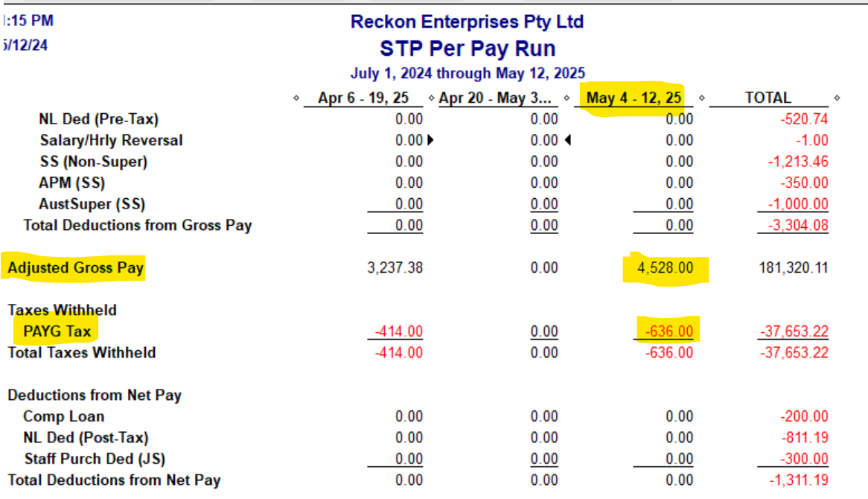Viewport: 868px width, 499px height.
Task: Open the 3,237.38 Adjusted Gross Pay value
Action: click(x=395, y=268)
